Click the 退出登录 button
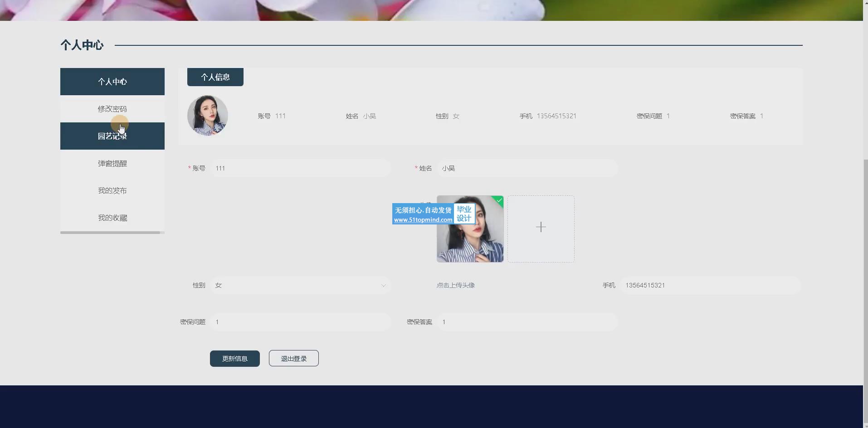Viewport: 868px width, 428px height. click(x=293, y=358)
